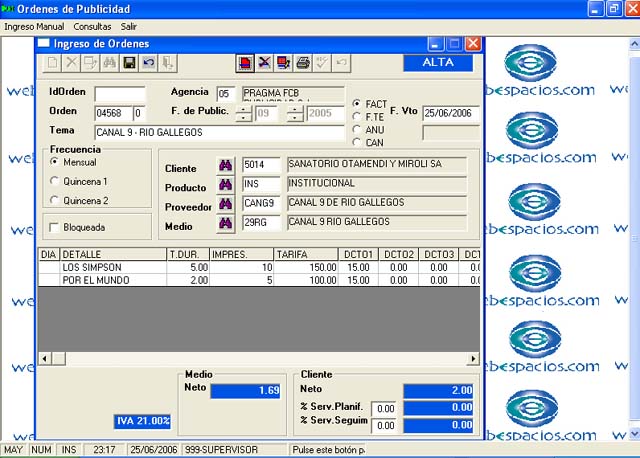Click the first red toolbar icon beside printer group
The height and width of the screenshot is (458, 640).
(x=245, y=63)
